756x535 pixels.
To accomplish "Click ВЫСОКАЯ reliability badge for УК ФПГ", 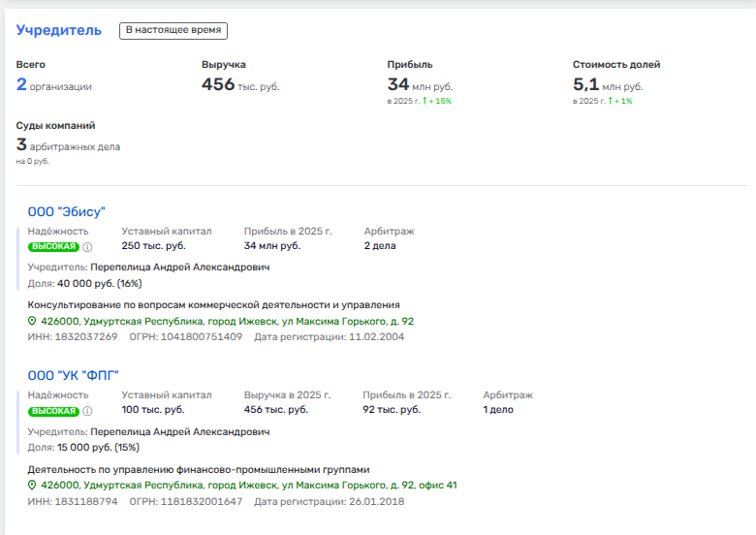I will [53, 411].
